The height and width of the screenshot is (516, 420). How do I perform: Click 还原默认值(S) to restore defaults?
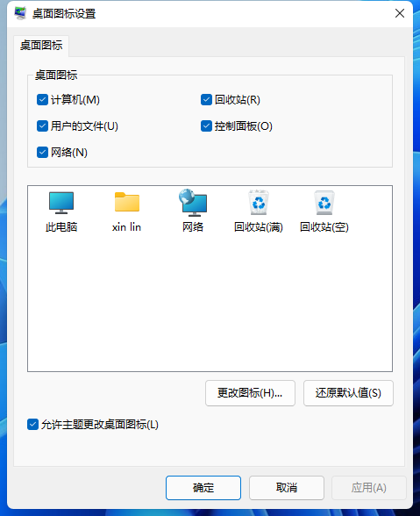(348, 393)
